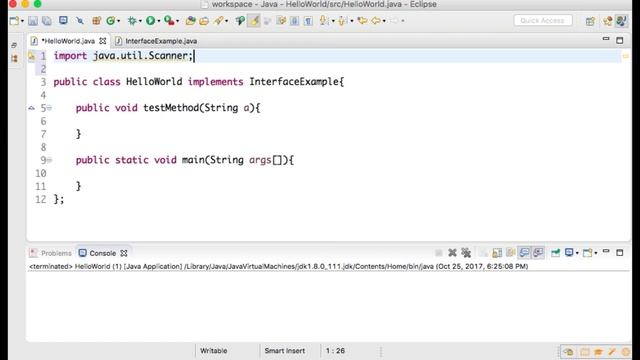Click the Search flashlight icon
Viewport: 640px width, 360px height.
pyautogui.click(x=219, y=20)
